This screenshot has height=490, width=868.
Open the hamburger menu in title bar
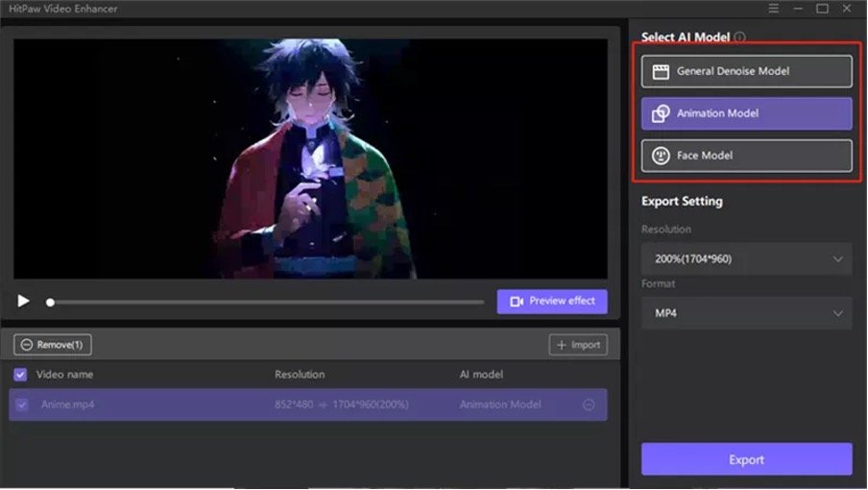(x=773, y=9)
